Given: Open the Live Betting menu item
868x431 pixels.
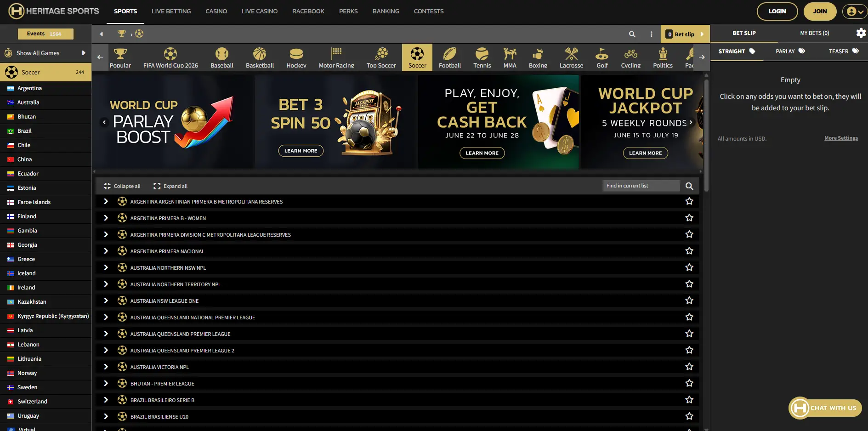Looking at the screenshot, I should [171, 11].
